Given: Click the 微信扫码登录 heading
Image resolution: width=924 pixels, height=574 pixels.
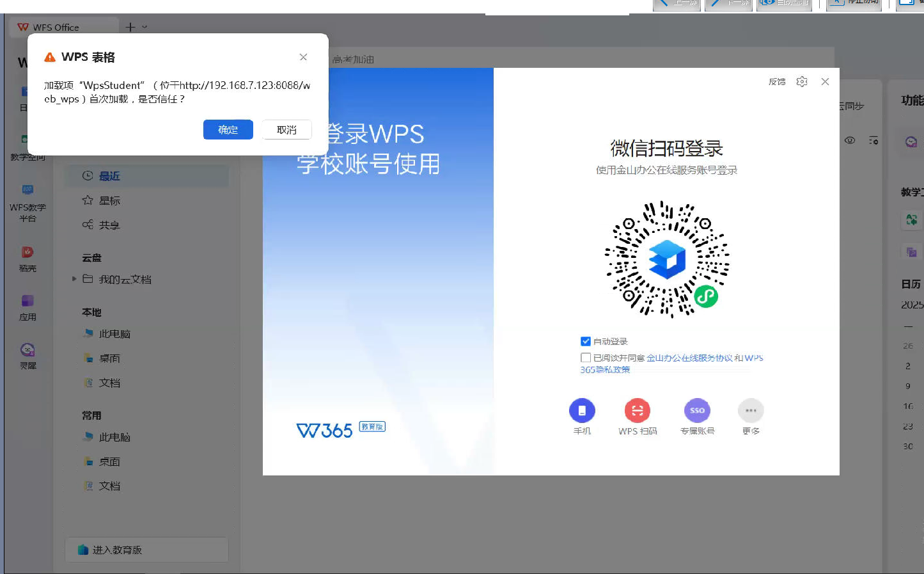Looking at the screenshot, I should pyautogui.click(x=666, y=148).
